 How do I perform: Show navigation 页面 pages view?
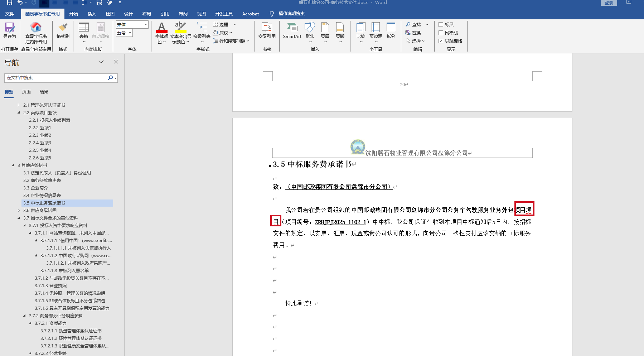coord(26,92)
